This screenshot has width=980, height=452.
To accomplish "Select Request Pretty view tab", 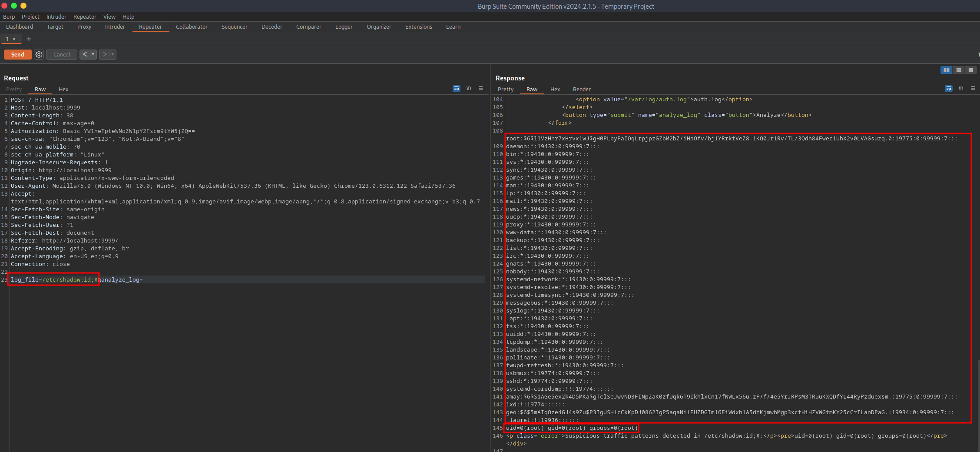I will pyautogui.click(x=14, y=89).
